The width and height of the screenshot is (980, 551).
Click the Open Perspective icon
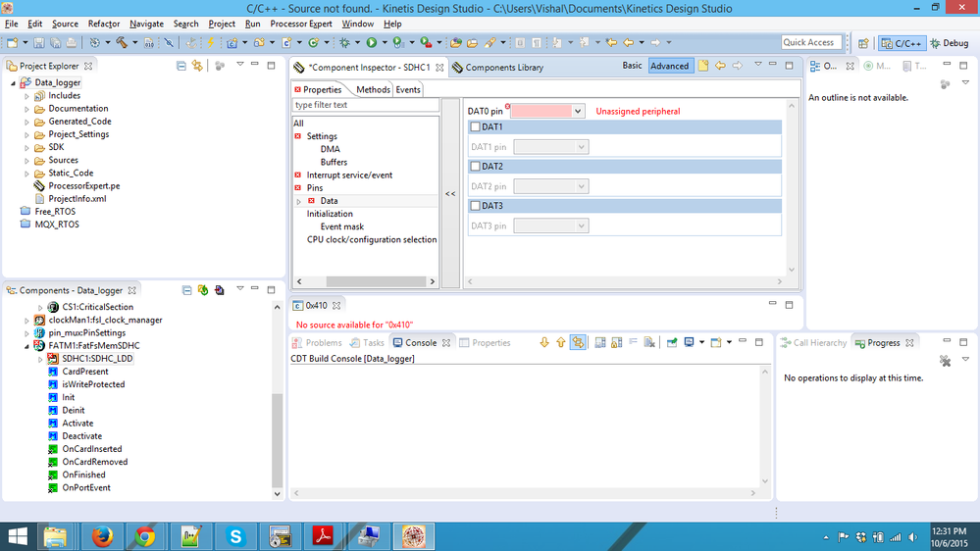pos(863,43)
